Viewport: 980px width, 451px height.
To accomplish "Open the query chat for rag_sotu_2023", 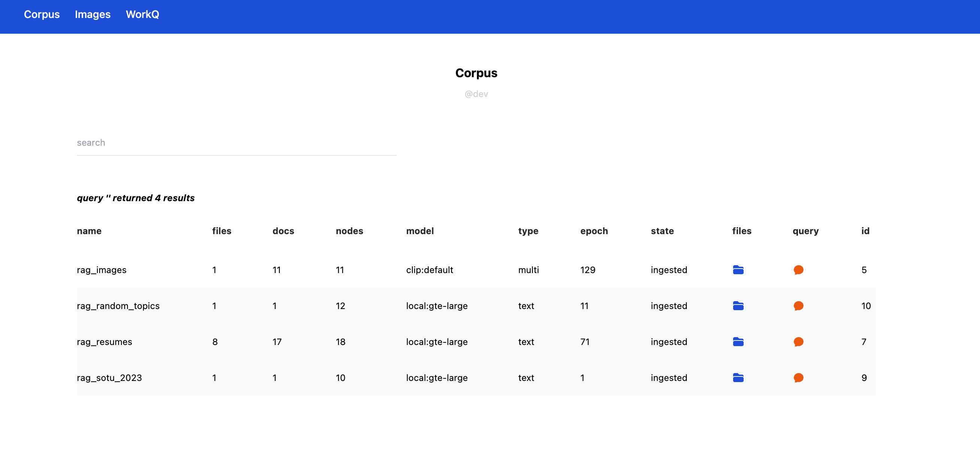I will point(798,378).
